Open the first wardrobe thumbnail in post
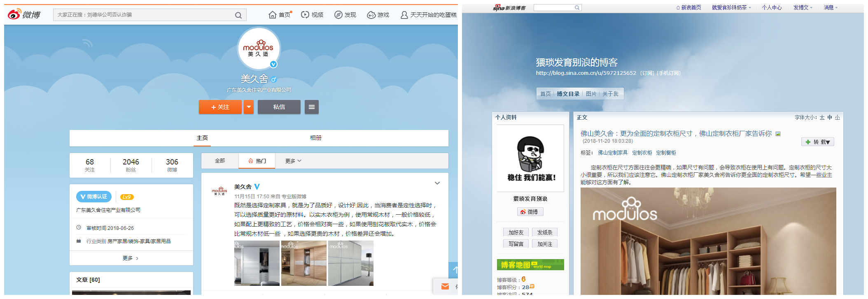The height and width of the screenshot is (299, 868). pyautogui.click(x=257, y=263)
